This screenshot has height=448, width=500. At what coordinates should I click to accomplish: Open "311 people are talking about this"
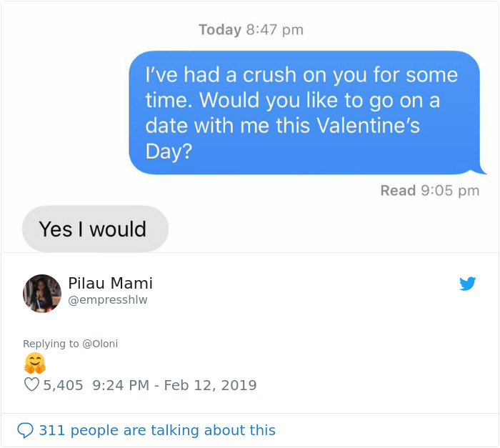156,430
